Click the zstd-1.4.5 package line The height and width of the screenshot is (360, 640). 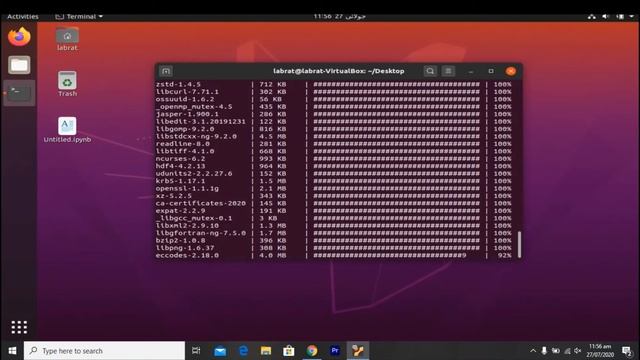pyautogui.click(x=333, y=84)
